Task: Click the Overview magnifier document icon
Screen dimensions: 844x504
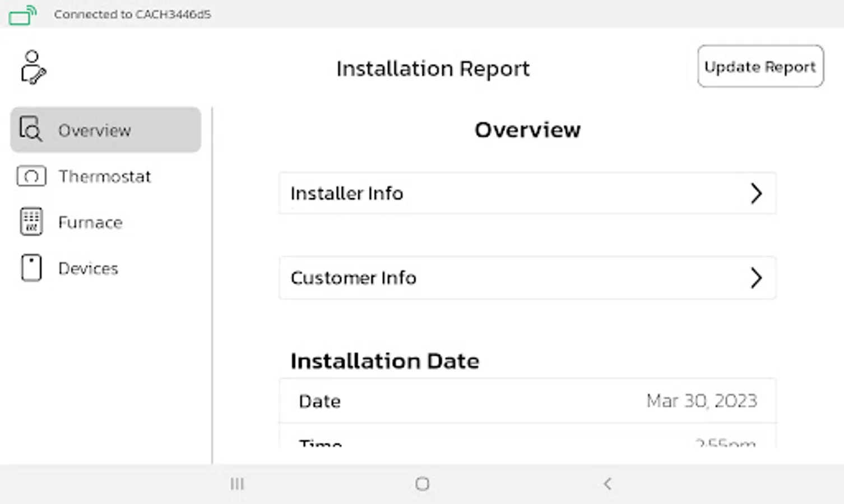Action: (x=31, y=129)
